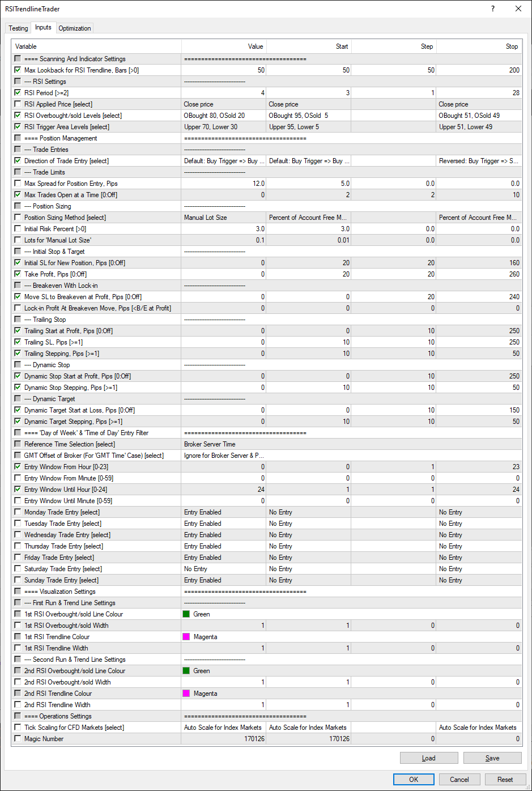Viewport: 532px width, 791px height.
Task: Click the Magic Number value field
Action: click(223, 739)
